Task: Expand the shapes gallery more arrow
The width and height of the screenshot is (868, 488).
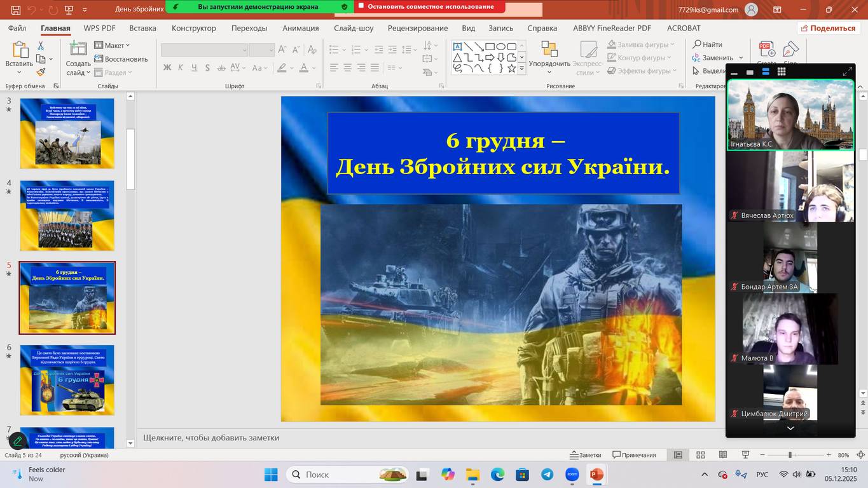Action: pos(522,69)
